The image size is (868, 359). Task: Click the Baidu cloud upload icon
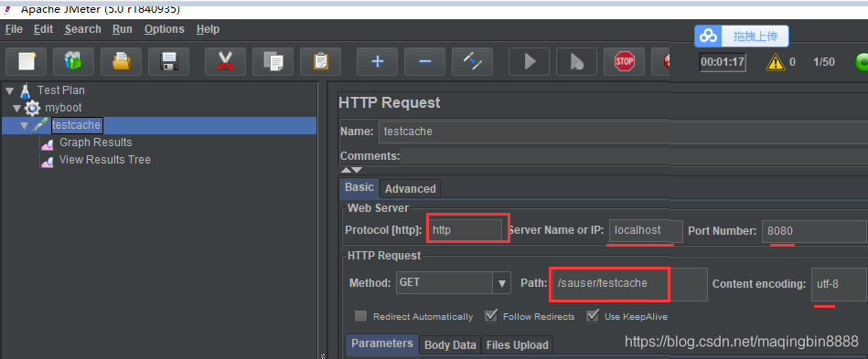coord(708,37)
